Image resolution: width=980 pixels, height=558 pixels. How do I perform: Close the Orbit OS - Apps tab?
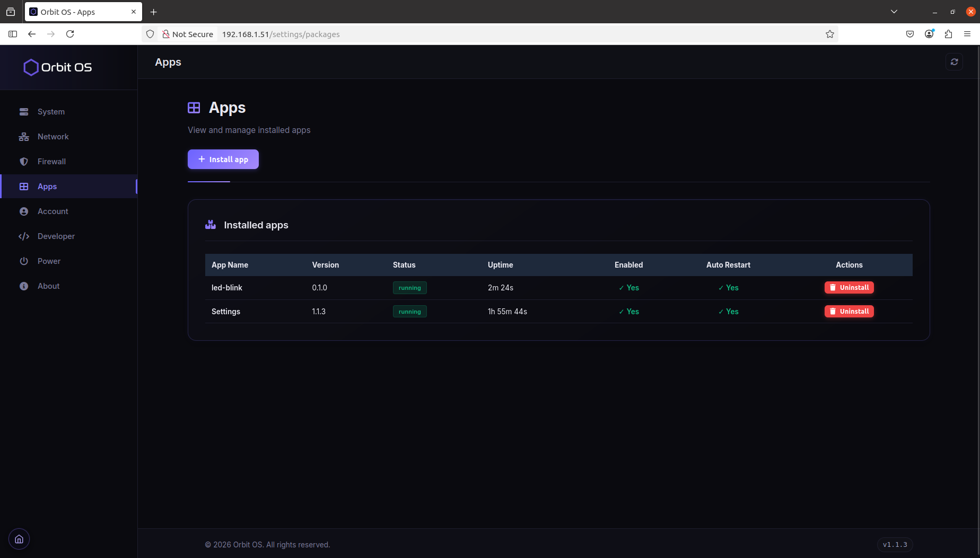tap(134, 12)
